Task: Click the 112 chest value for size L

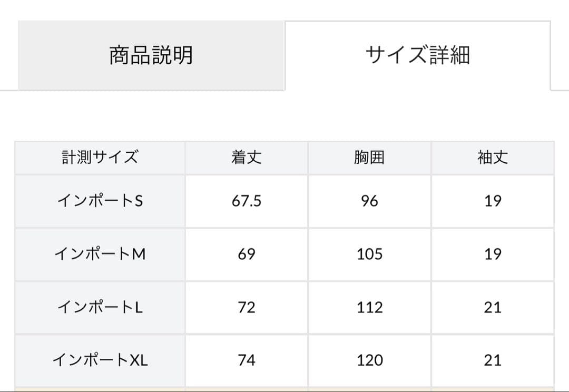Action: point(369,306)
